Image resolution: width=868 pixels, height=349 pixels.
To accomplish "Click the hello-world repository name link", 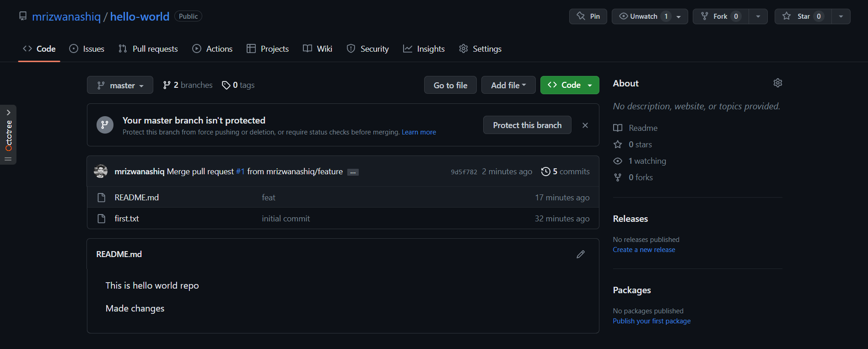I will [x=140, y=16].
